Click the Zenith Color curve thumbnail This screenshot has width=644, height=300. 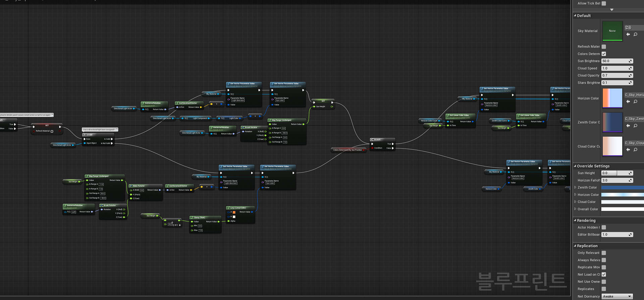click(612, 122)
